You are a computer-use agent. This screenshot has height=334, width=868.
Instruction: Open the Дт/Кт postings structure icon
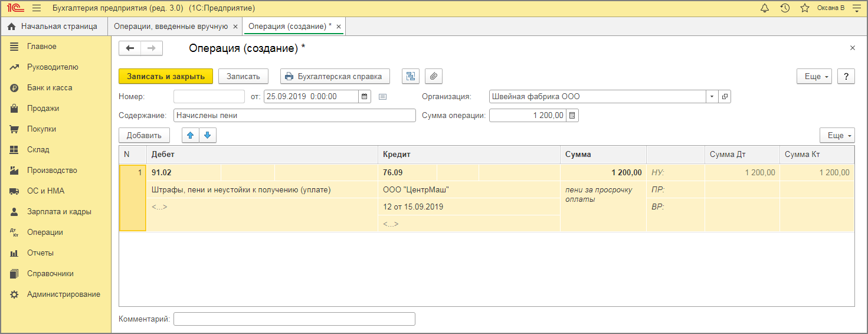click(x=411, y=76)
